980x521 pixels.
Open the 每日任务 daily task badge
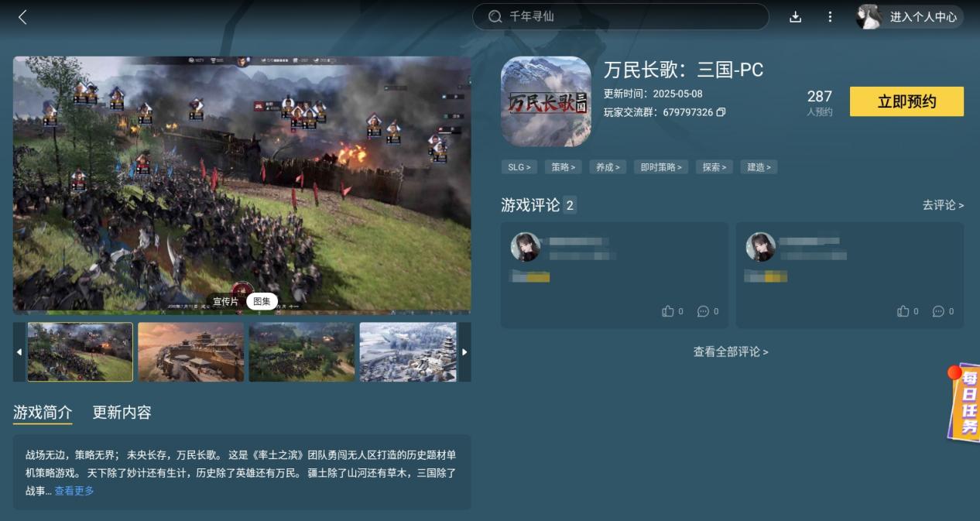click(x=964, y=402)
